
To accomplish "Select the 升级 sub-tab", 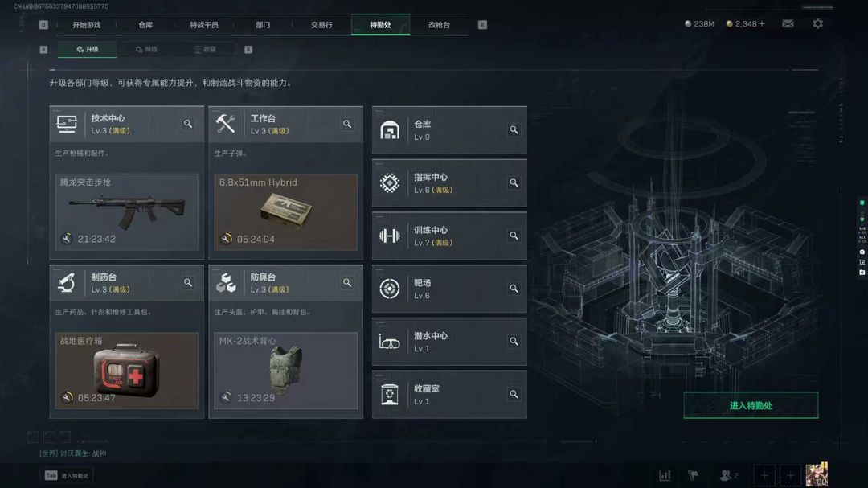I will [88, 49].
